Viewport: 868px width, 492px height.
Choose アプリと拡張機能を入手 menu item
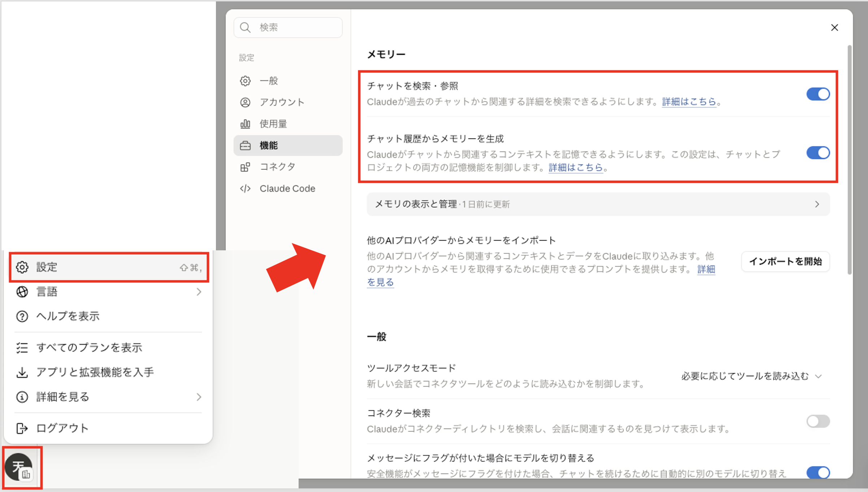click(109, 372)
